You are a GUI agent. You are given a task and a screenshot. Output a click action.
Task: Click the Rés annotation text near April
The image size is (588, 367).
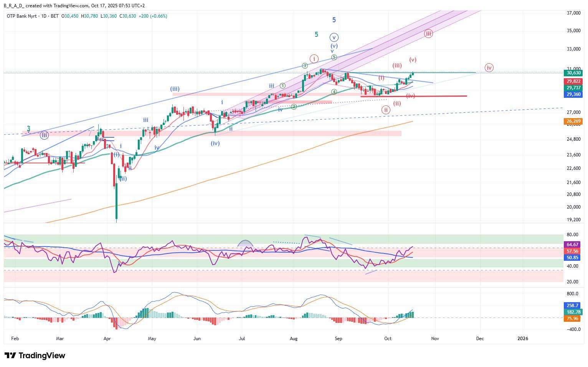[100, 139]
